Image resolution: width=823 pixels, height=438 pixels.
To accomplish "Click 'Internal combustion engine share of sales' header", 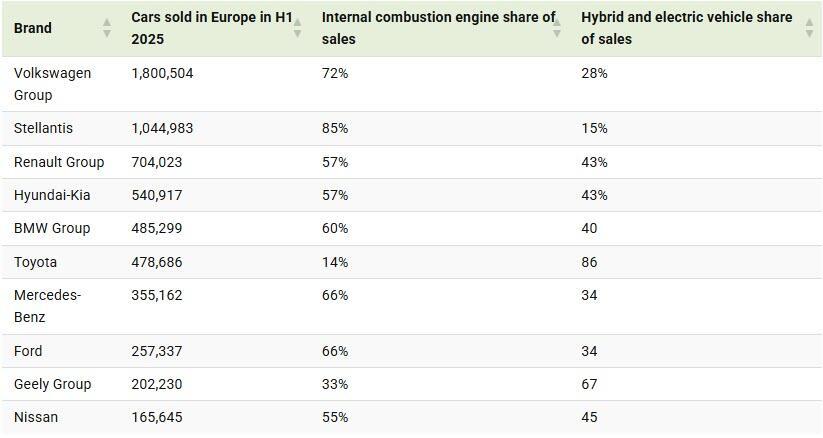I will click(437, 28).
